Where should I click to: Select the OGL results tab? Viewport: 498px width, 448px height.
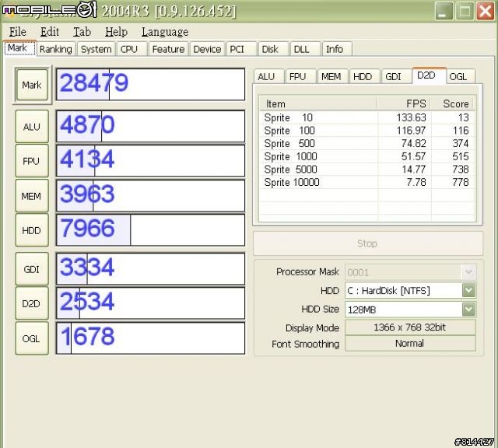pos(458,76)
